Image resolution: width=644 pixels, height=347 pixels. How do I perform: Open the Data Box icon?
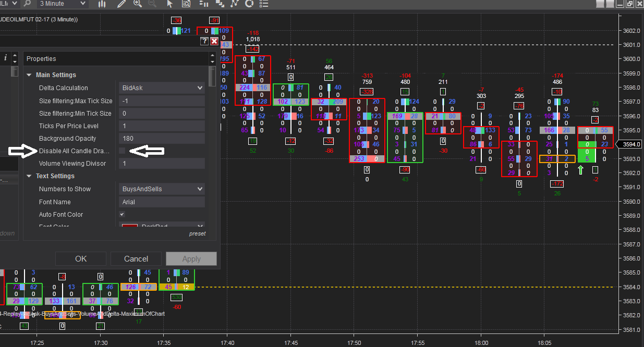coord(186,4)
